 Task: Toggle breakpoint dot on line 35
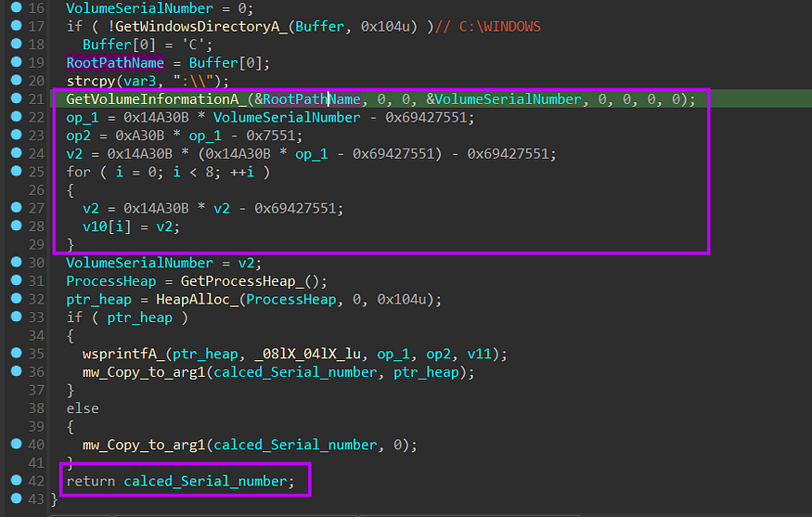point(16,353)
